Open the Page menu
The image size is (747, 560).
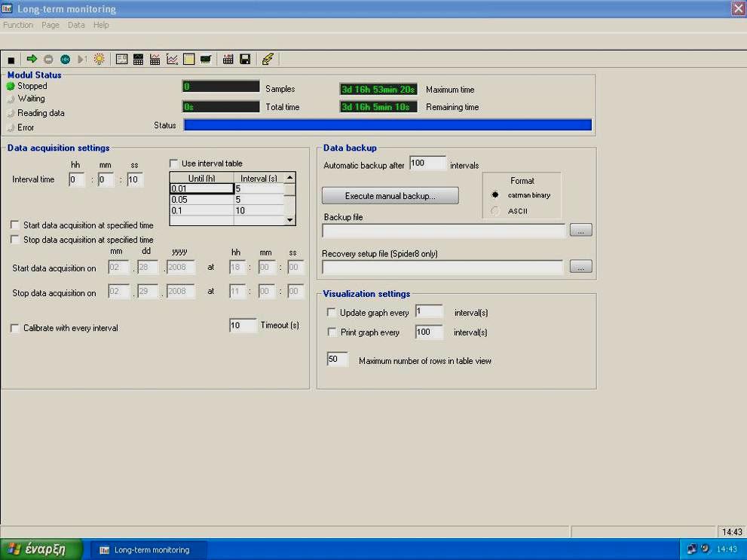click(51, 25)
